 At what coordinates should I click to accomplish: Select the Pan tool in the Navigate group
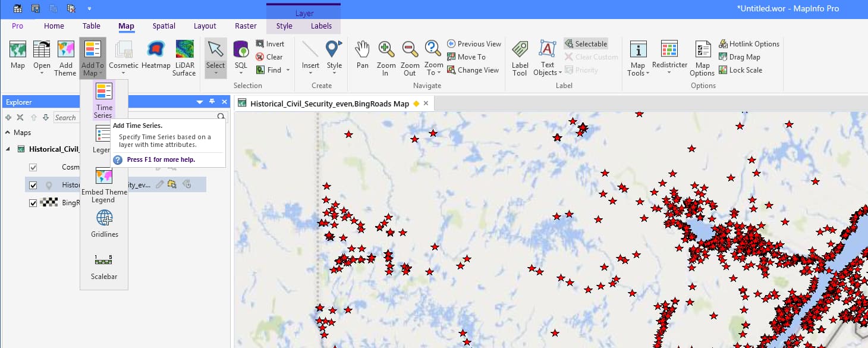[362, 57]
